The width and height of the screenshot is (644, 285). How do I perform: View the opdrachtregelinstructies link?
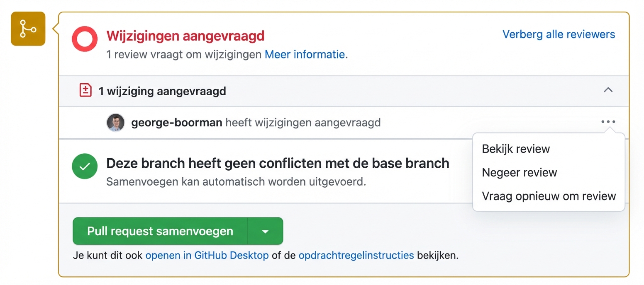[356, 256]
